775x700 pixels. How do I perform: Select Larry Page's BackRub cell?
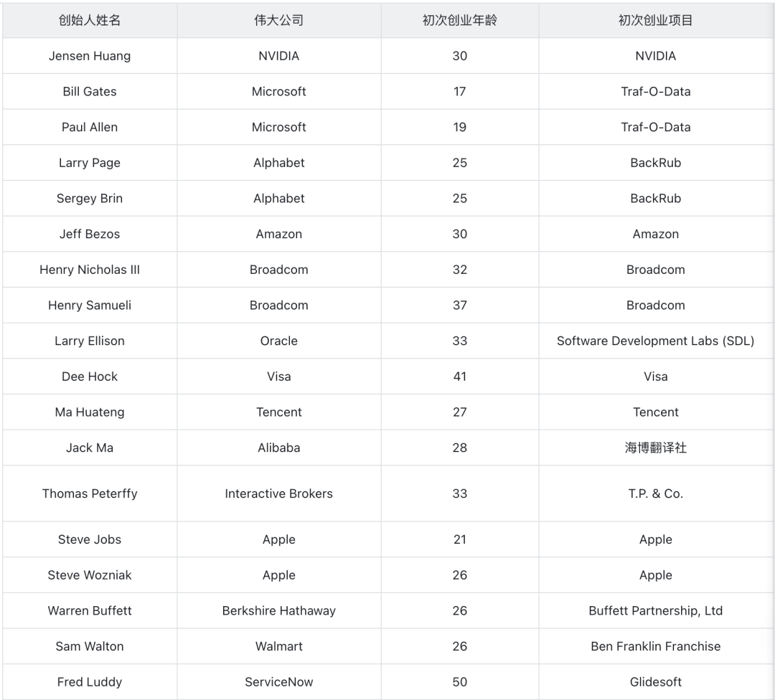pyautogui.click(x=655, y=163)
